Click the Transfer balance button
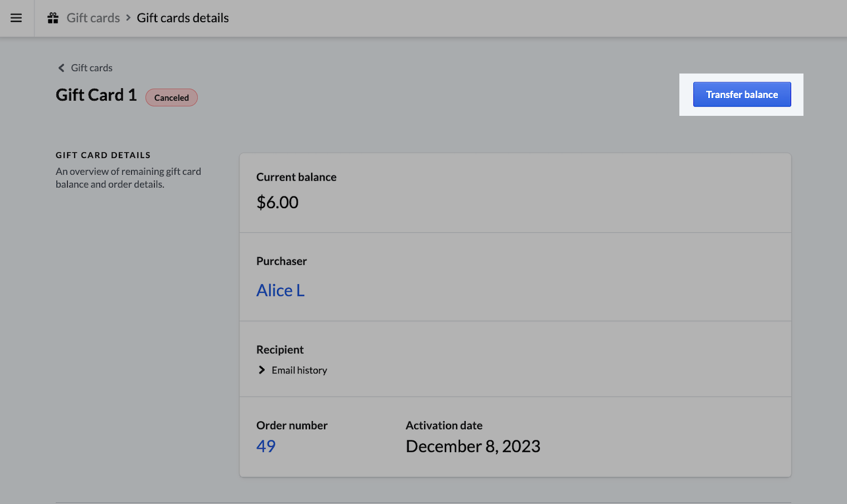 point(741,95)
